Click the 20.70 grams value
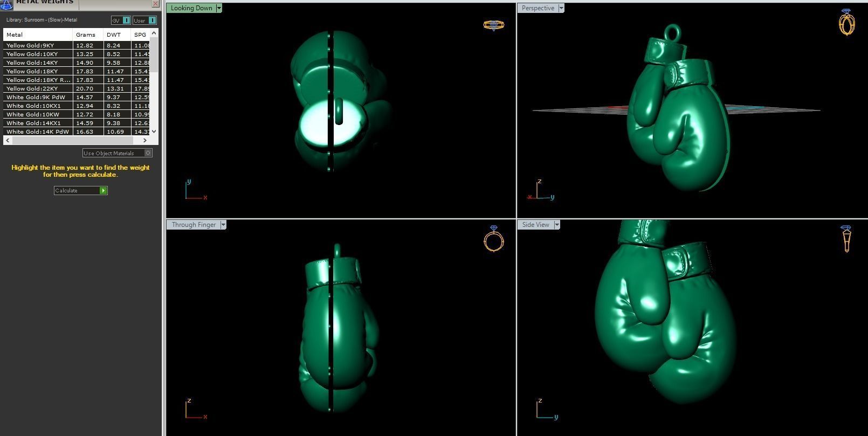Image resolution: width=868 pixels, height=436 pixels. [85, 88]
